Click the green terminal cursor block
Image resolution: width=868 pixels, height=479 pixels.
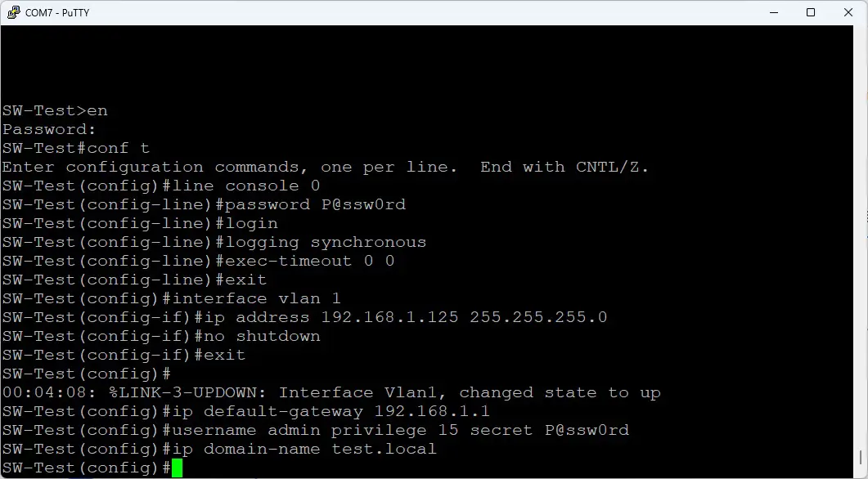(x=176, y=468)
